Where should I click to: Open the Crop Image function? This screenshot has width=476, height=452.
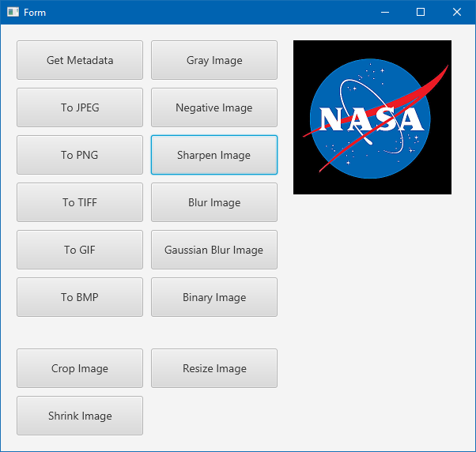pos(80,368)
